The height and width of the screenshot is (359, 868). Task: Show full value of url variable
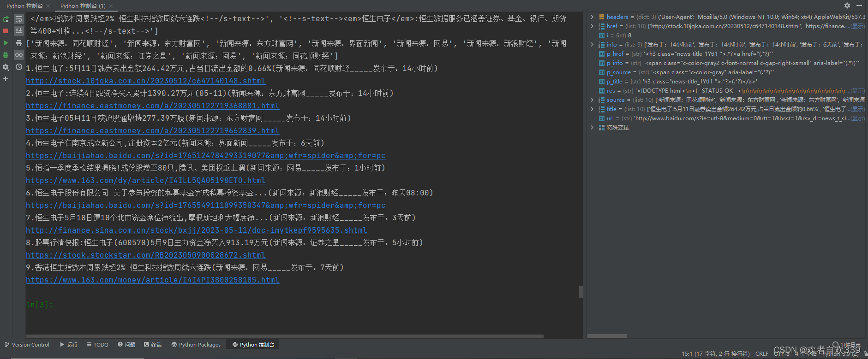pos(858,118)
